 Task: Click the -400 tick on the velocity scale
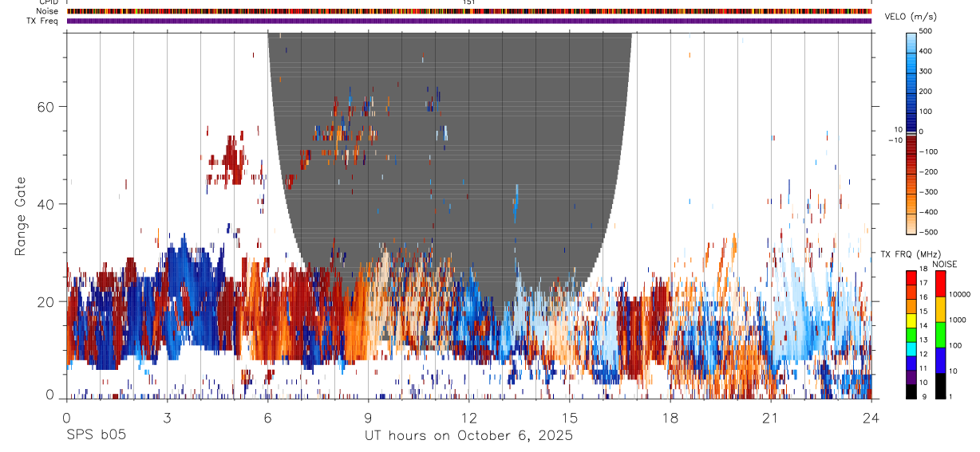click(x=930, y=212)
